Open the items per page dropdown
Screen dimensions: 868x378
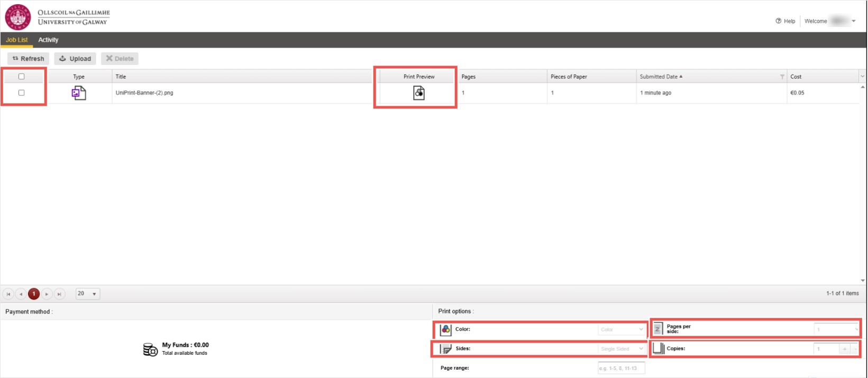[87, 294]
